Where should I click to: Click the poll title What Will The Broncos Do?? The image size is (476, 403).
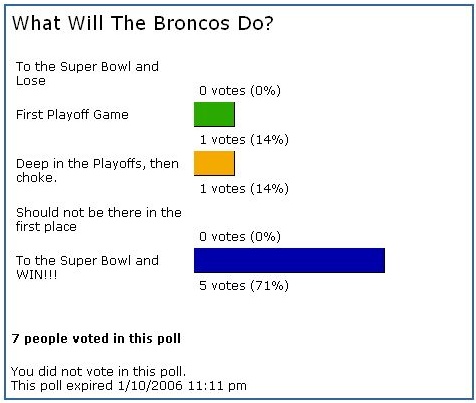tap(143, 23)
